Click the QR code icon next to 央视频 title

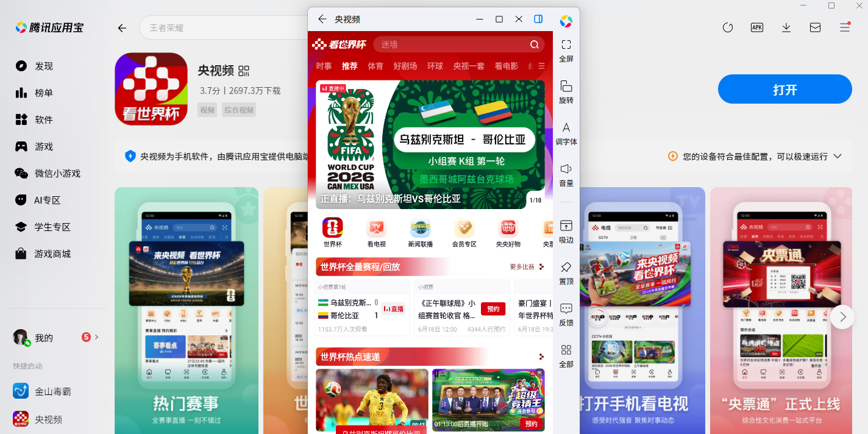(x=244, y=71)
